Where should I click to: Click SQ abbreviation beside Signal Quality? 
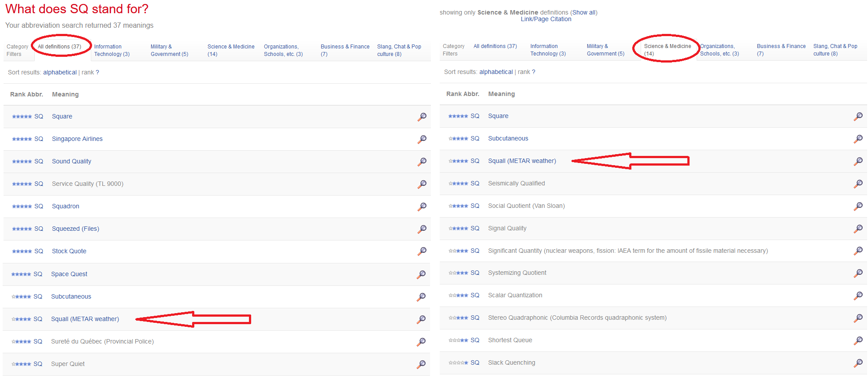[x=475, y=228]
